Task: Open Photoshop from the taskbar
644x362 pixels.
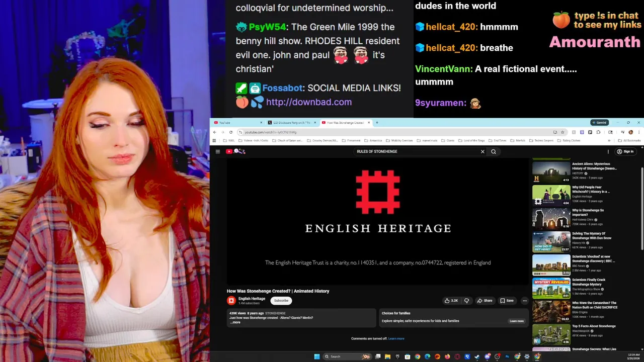Action: point(507,356)
